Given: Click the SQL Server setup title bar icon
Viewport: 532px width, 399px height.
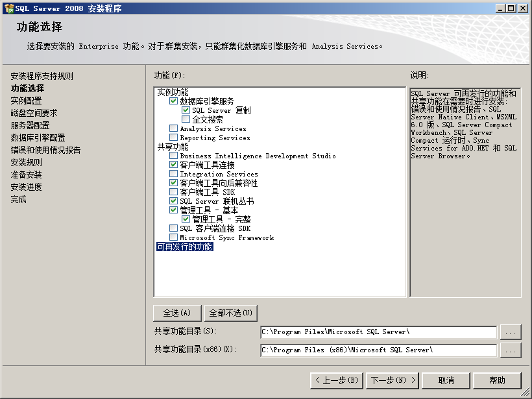Looking at the screenshot, I should tap(8, 8).
